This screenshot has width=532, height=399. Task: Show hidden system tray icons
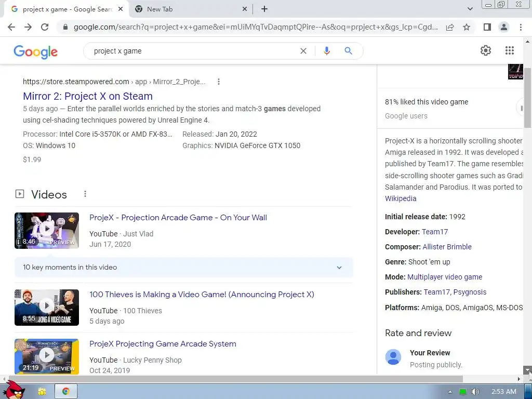tap(450, 392)
